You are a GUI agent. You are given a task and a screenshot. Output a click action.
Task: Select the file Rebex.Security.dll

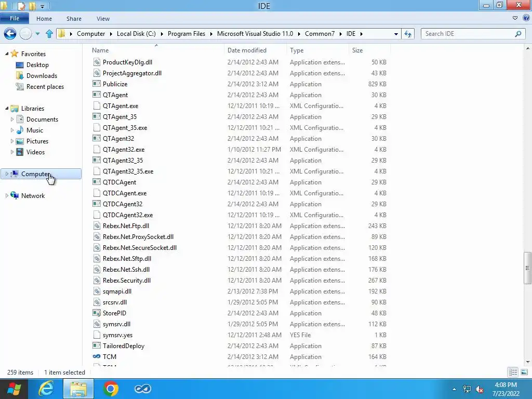point(127,280)
